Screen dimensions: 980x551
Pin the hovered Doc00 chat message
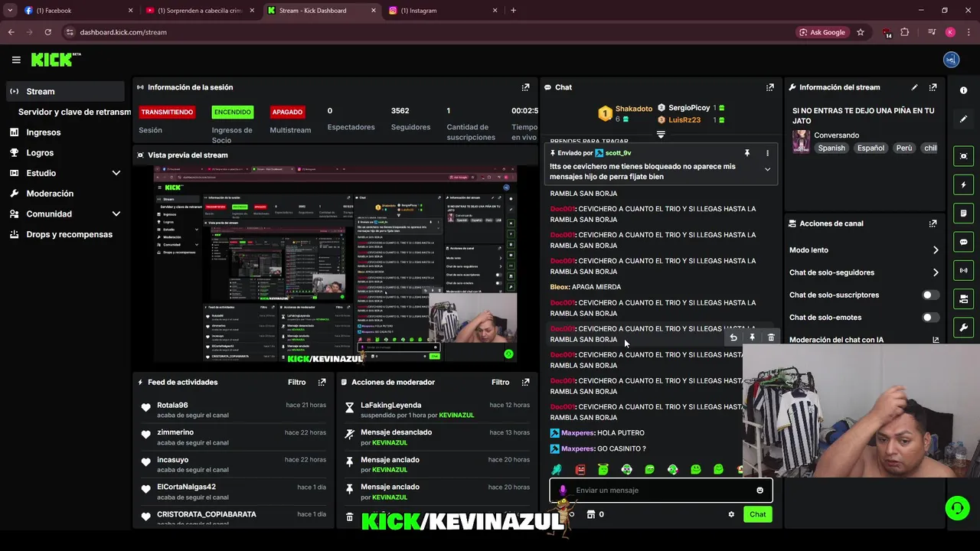pos(752,337)
